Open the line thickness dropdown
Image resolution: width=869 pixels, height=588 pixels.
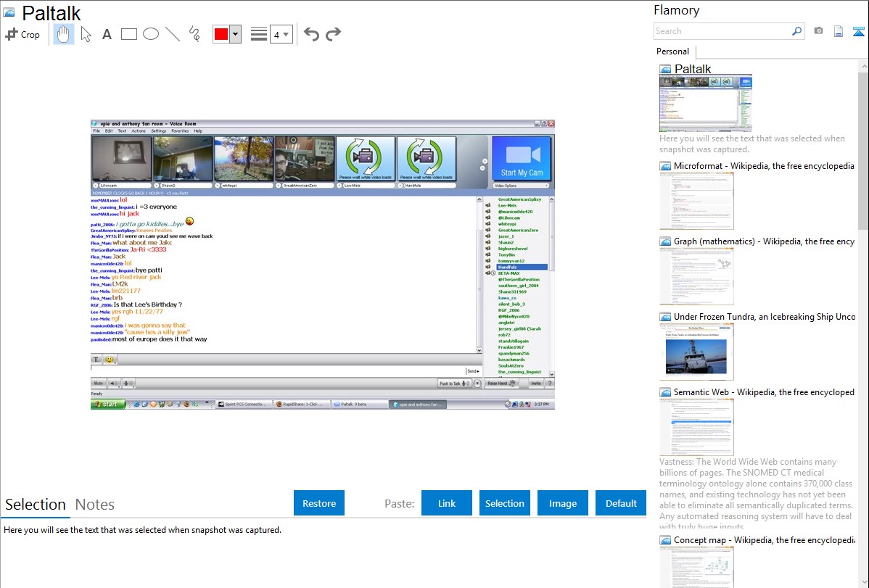281,34
